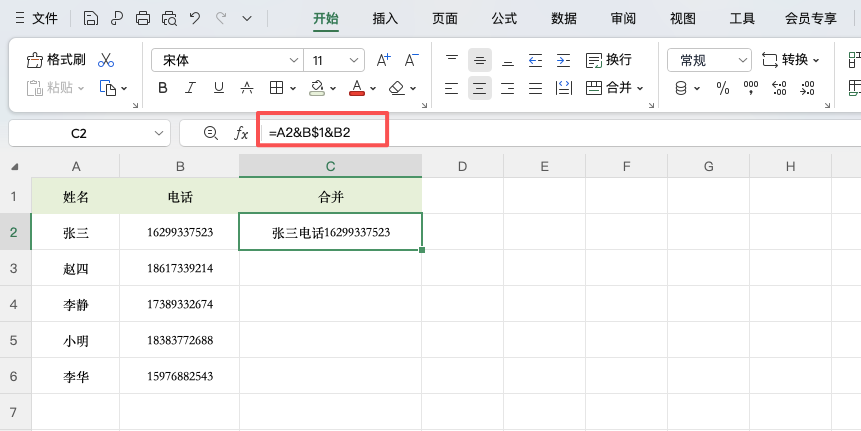Switch to the 开始 tab

326,19
